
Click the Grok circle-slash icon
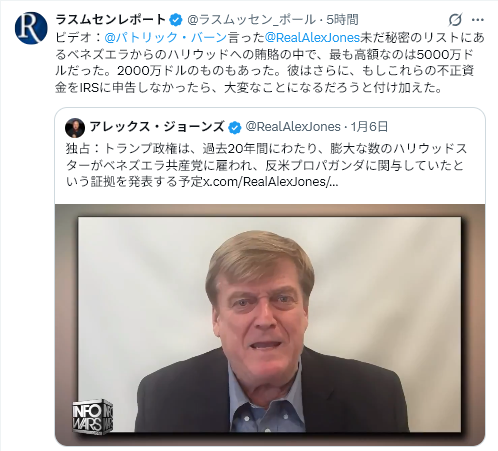[x=455, y=20]
